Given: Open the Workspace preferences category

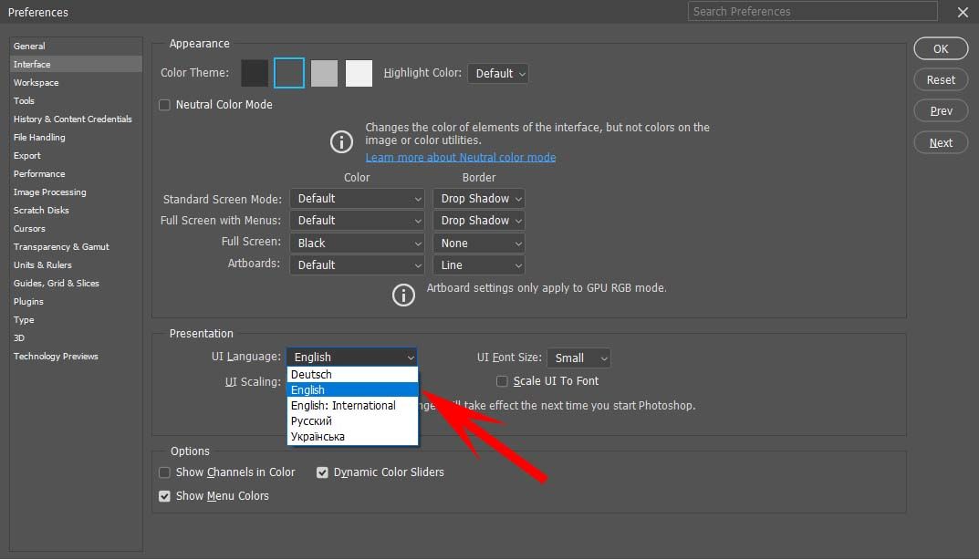Looking at the screenshot, I should click(x=76, y=82).
